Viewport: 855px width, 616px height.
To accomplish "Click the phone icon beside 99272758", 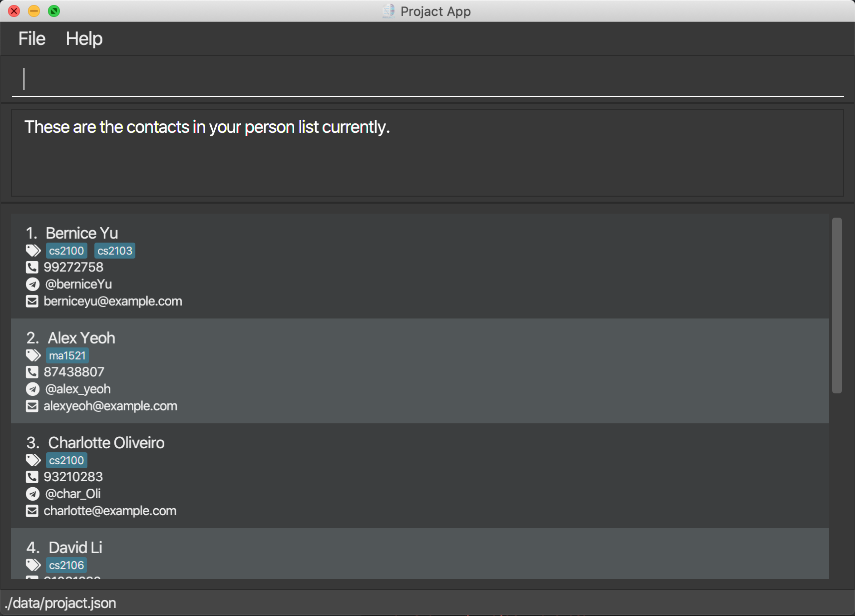I will point(32,267).
